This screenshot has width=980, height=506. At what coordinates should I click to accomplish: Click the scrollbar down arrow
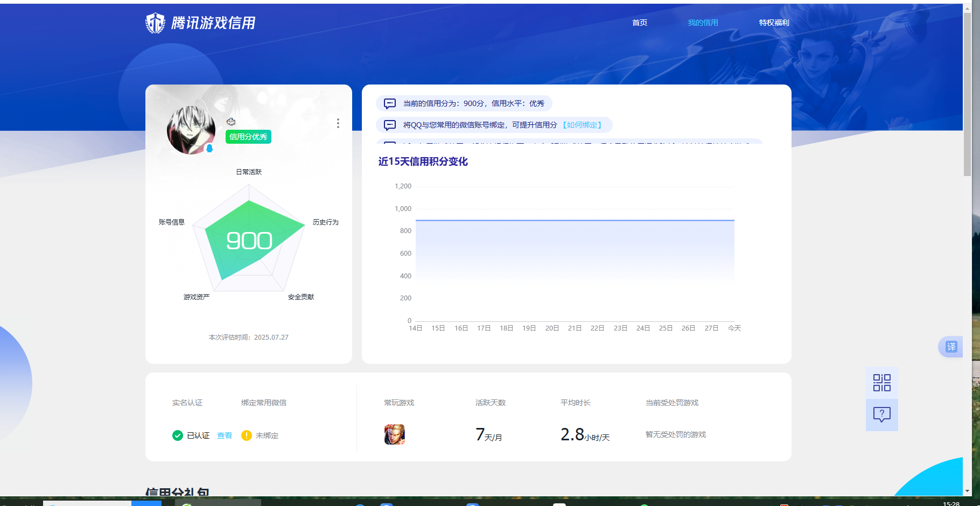968,491
